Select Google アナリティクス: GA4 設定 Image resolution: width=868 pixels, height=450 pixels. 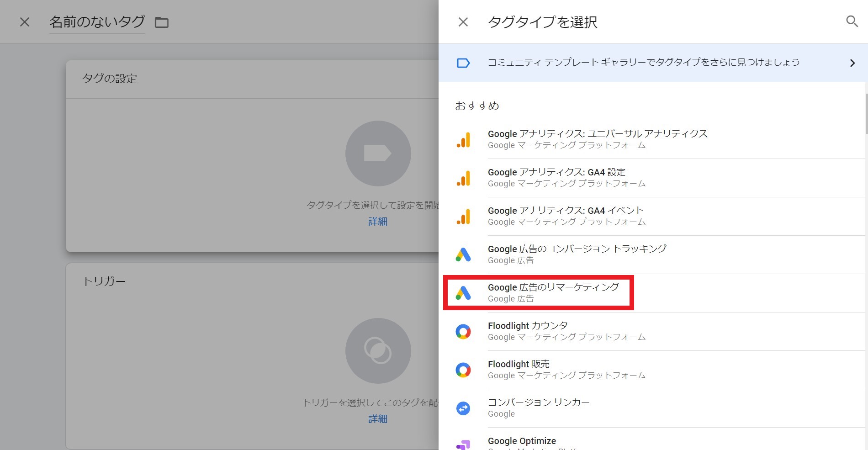[653, 178]
